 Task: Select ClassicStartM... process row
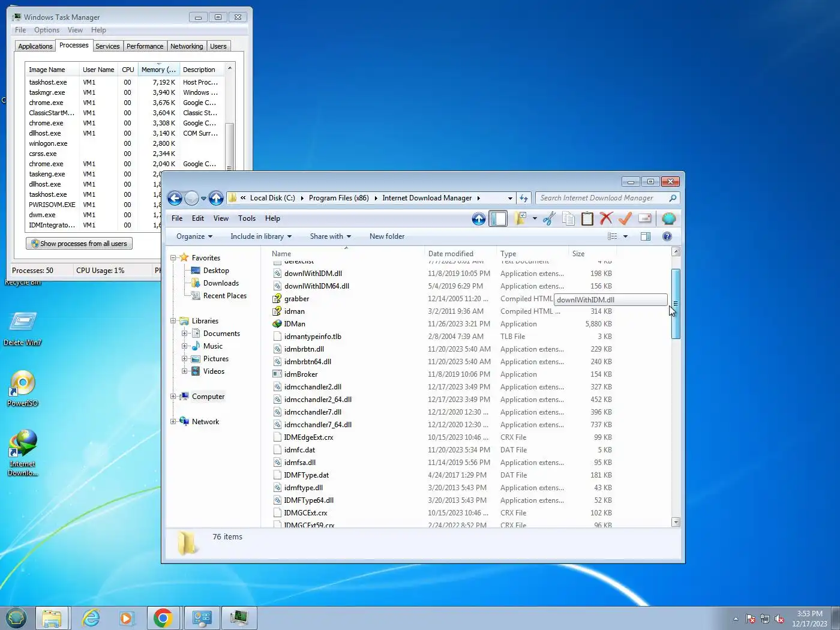[125, 113]
